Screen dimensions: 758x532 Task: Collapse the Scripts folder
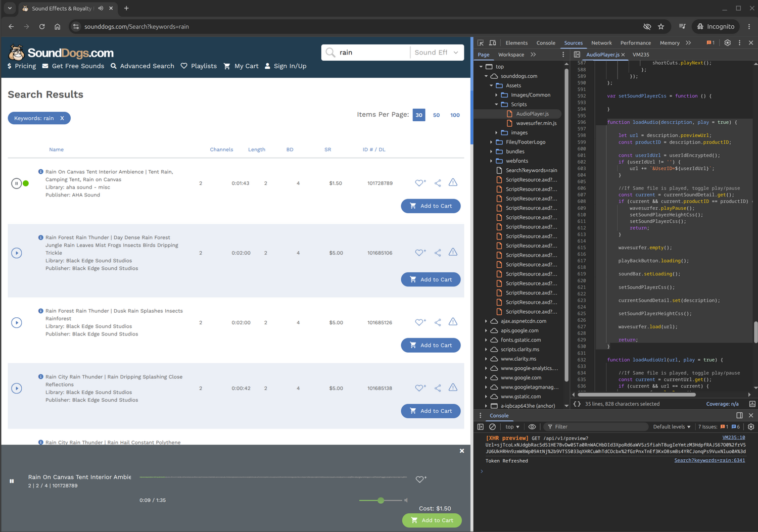tap(496, 105)
